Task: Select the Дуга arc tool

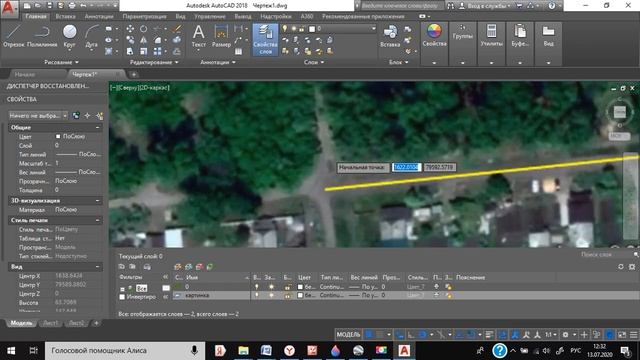Action: pos(92,36)
